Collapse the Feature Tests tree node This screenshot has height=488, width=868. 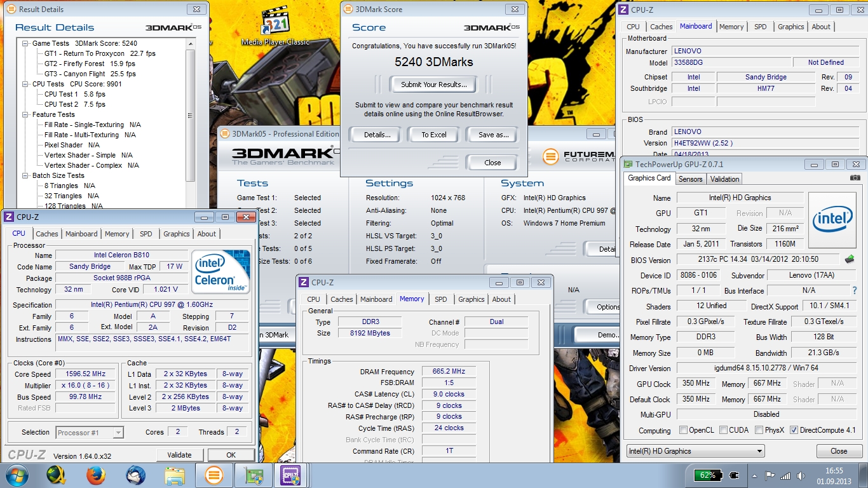point(25,114)
